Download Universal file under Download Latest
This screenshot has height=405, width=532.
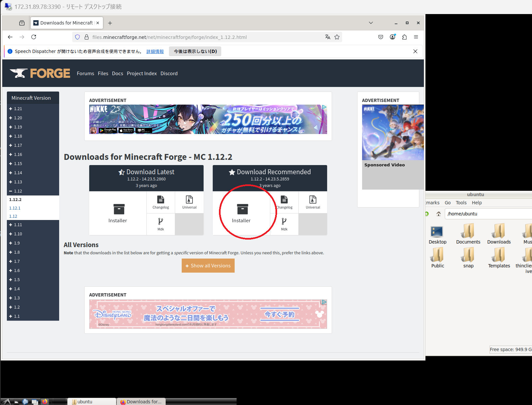coord(190,202)
